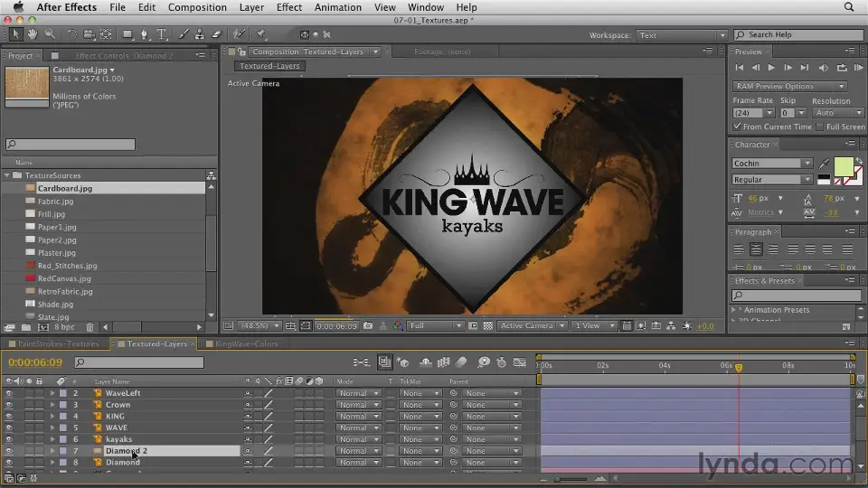Click the RAM Preview Options button
Image resolution: width=868 pixels, height=488 pixels.
778,86
